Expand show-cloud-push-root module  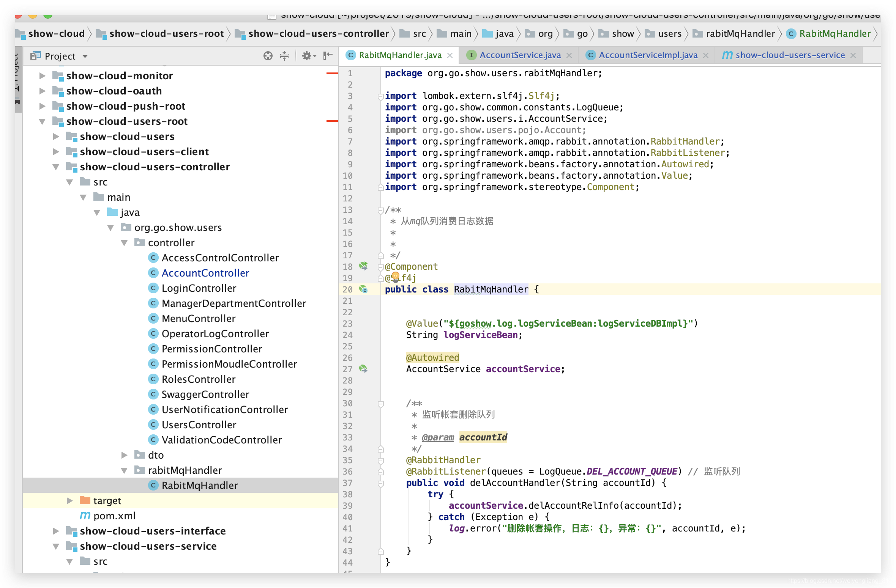tap(43, 106)
